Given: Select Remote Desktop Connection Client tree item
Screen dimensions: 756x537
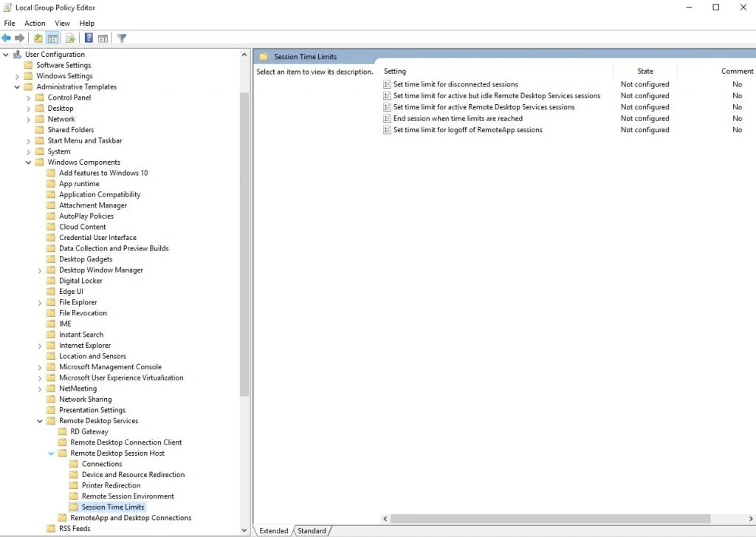Looking at the screenshot, I should 126,442.
